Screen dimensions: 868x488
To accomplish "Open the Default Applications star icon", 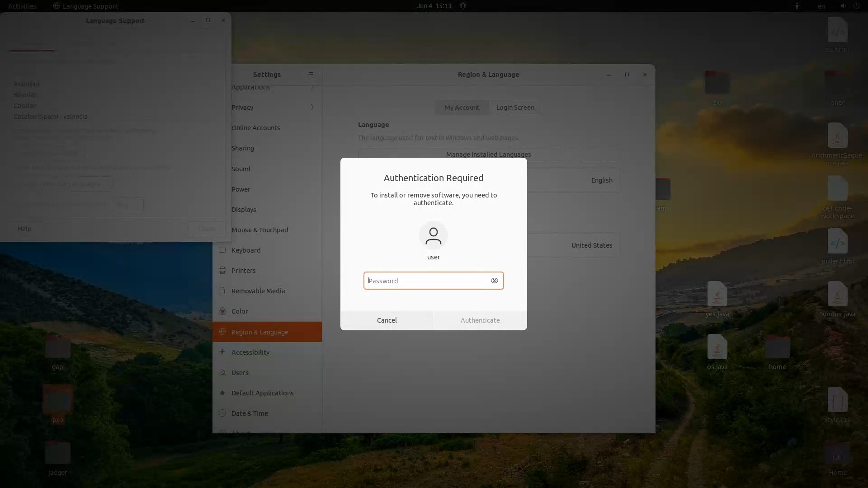I will point(222,393).
